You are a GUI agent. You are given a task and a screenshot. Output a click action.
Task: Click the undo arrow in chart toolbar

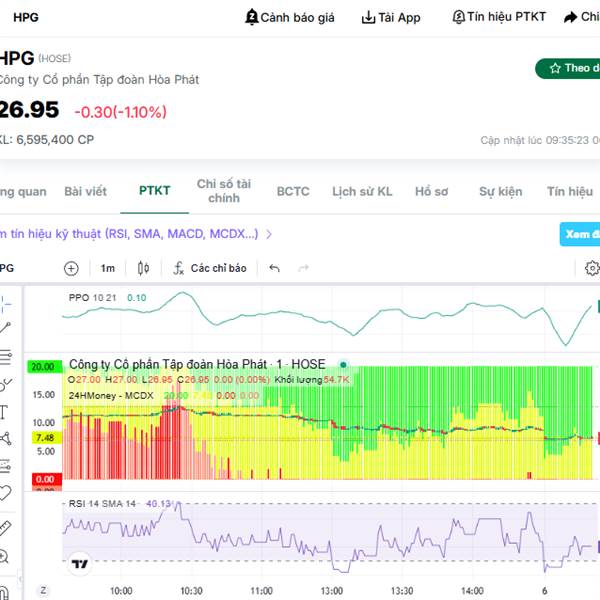pyautogui.click(x=274, y=268)
